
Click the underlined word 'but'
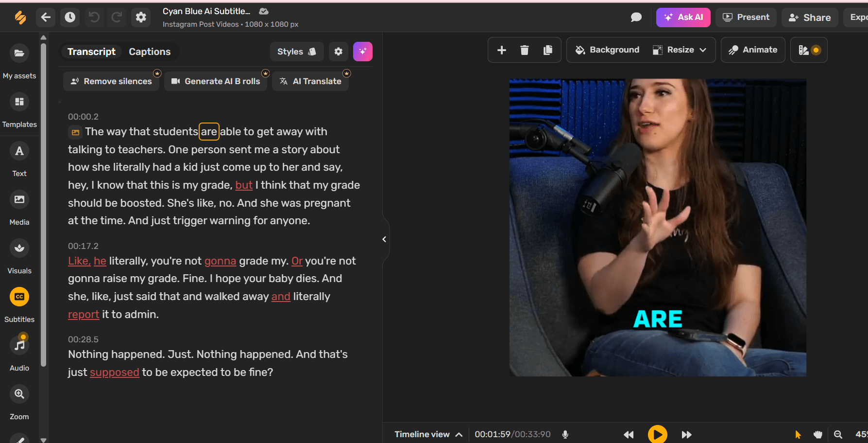point(244,185)
